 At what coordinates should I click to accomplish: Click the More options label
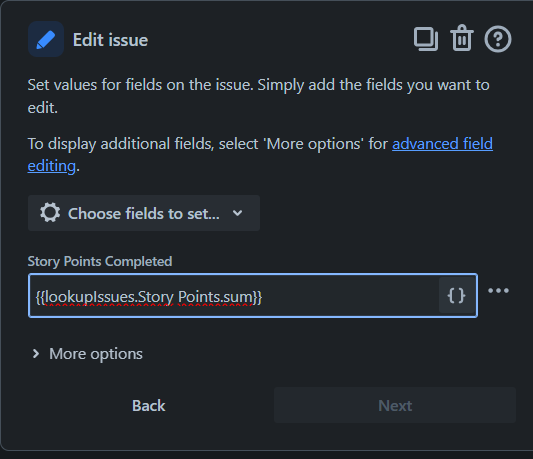point(96,354)
